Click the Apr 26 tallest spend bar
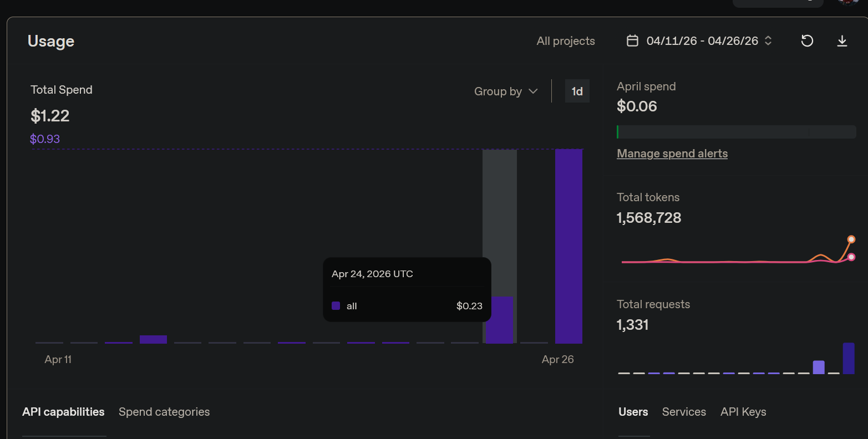This screenshot has width=868, height=439. point(568,247)
